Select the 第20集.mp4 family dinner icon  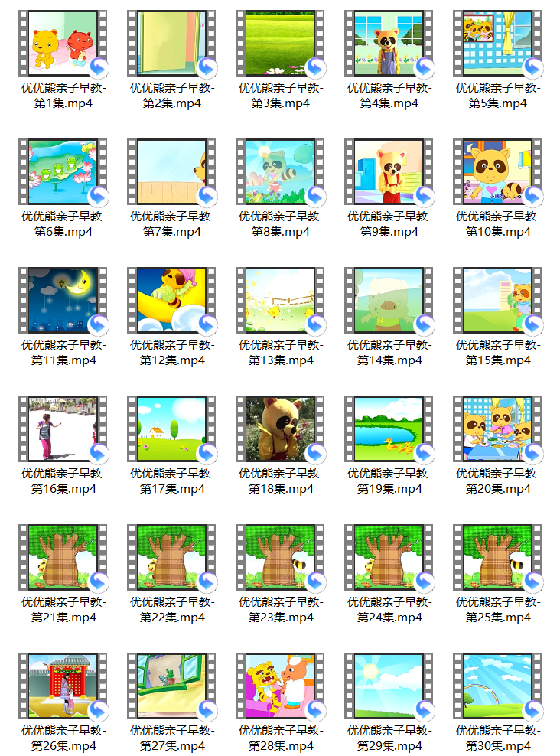tap(497, 429)
